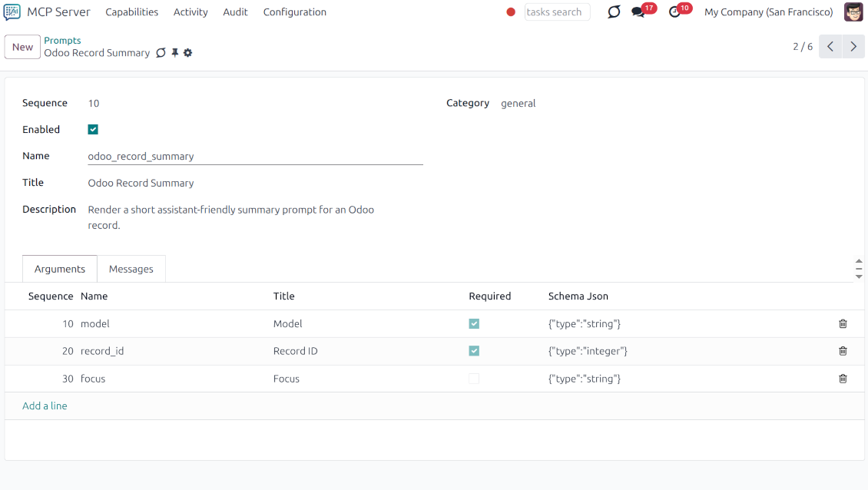Screen dimensions: 868x490
Task: Check the Required checkbox for focus argument
Action: point(474,378)
